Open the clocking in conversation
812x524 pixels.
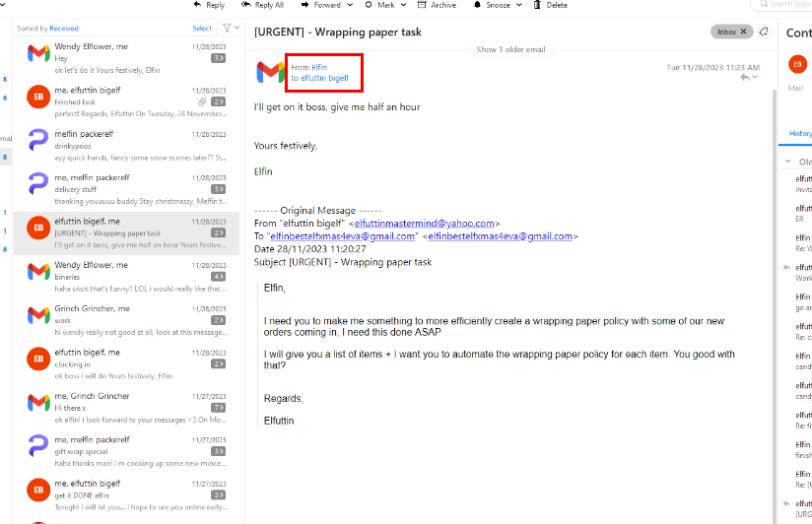click(x=126, y=364)
